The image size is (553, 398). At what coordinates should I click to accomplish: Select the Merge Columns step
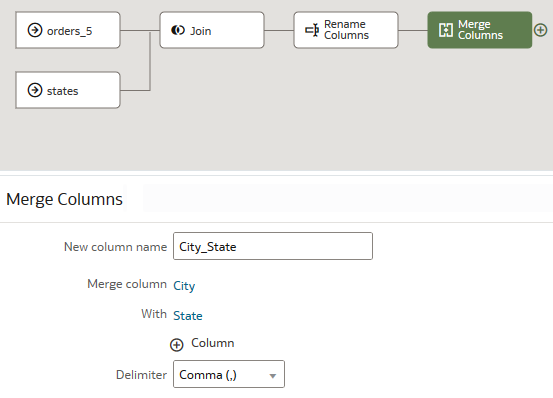coord(480,30)
